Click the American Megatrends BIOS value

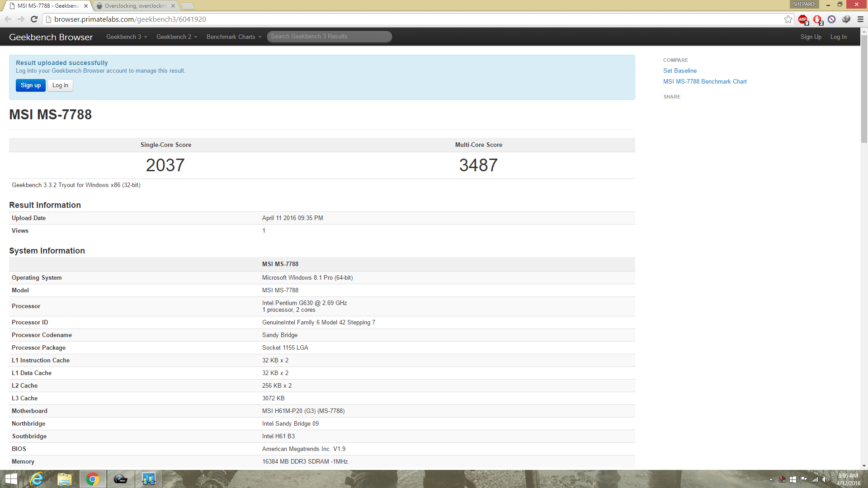tap(304, 449)
